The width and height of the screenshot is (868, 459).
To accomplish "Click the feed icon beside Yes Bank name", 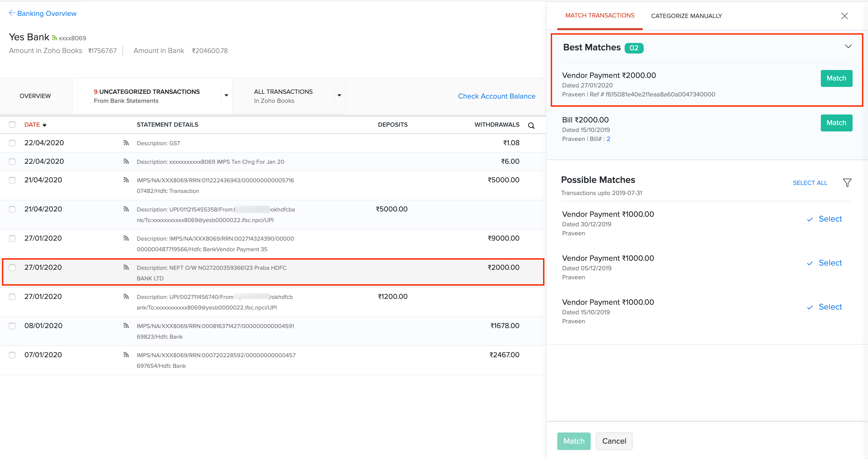I will click(54, 38).
